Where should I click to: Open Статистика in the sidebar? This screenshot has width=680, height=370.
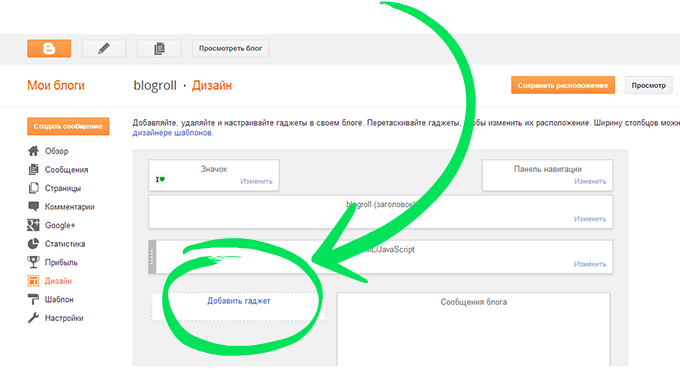point(65,244)
